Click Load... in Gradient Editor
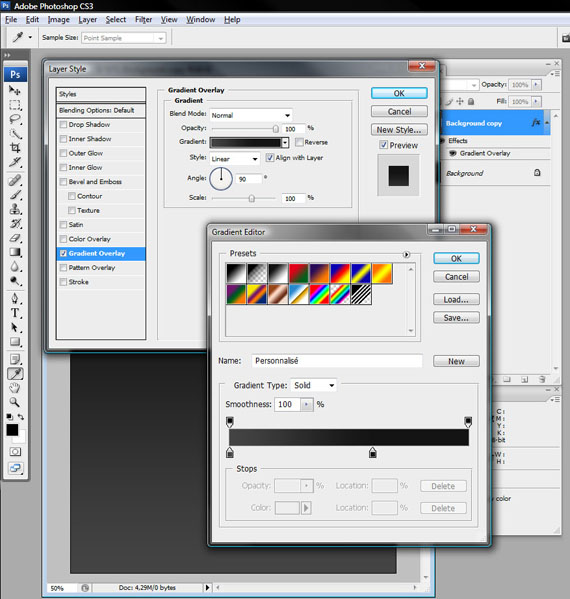 pos(456,300)
